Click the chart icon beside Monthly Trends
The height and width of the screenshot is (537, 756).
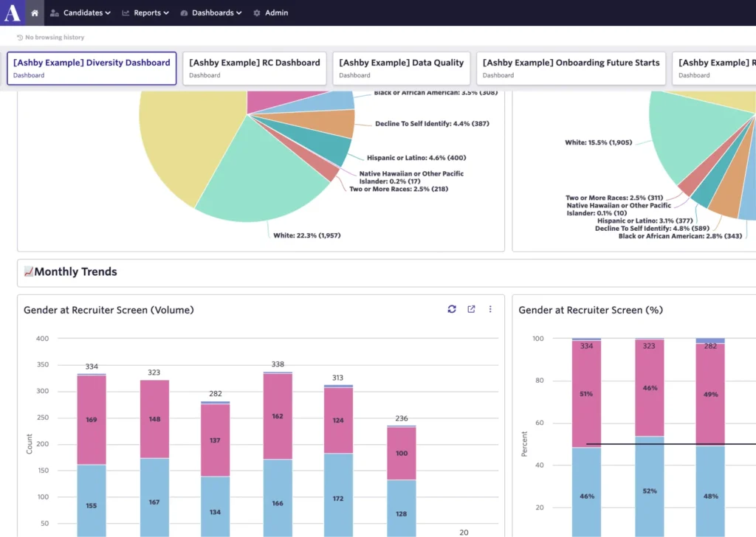(28, 271)
